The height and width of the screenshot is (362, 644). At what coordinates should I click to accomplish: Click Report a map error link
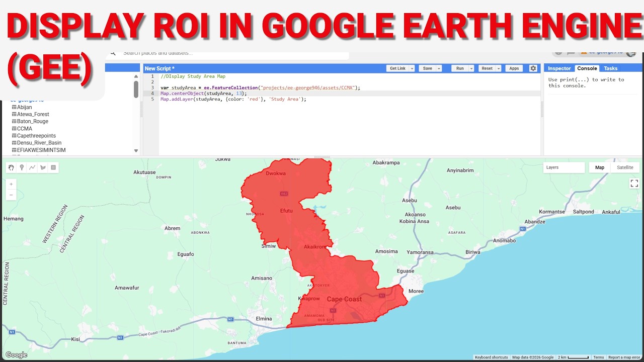coord(624,357)
